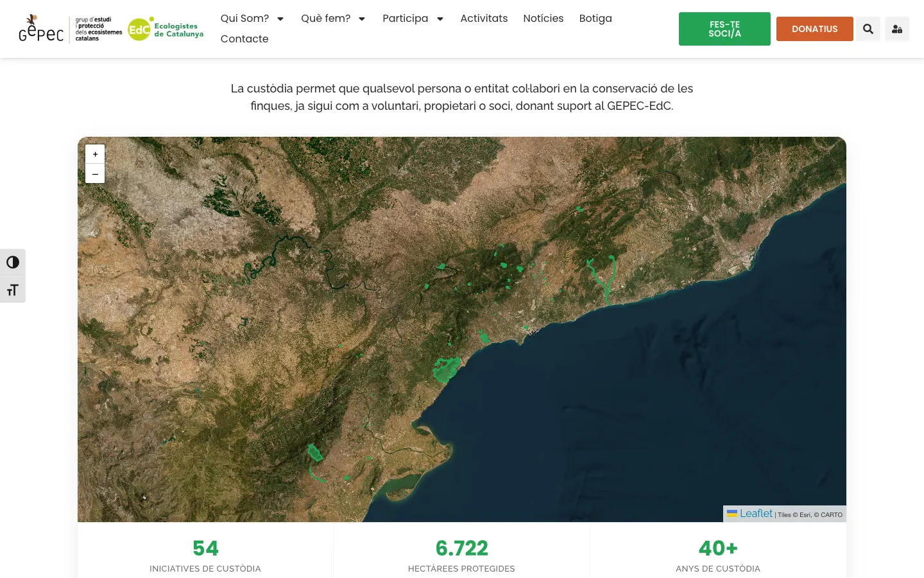The width and height of the screenshot is (924, 578).
Task: Open the member login user icon
Action: pos(897,29)
